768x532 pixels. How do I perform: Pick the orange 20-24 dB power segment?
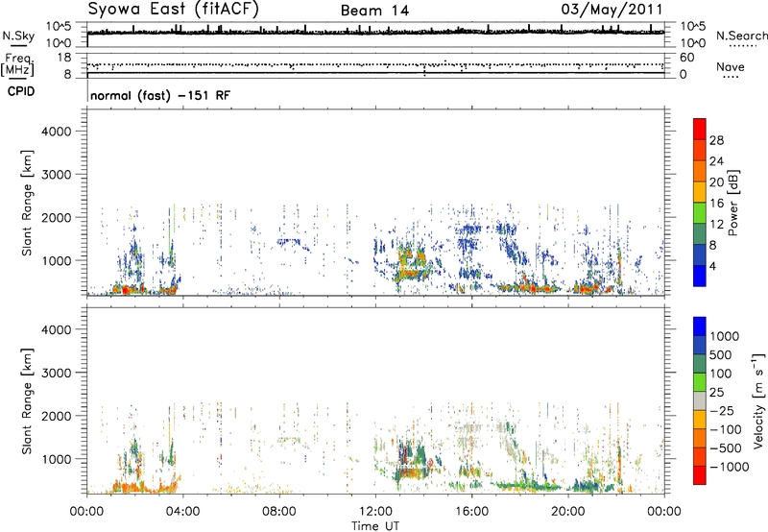(700, 172)
